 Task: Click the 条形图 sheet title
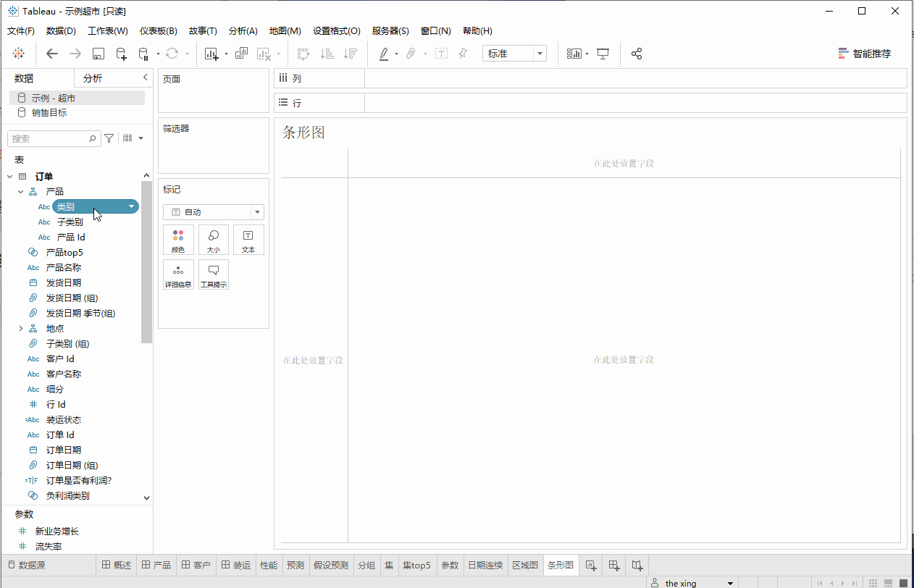[x=303, y=133]
